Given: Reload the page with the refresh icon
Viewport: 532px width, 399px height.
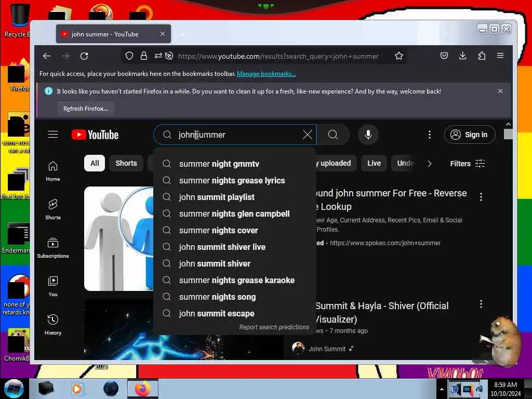Looking at the screenshot, I should 84,56.
